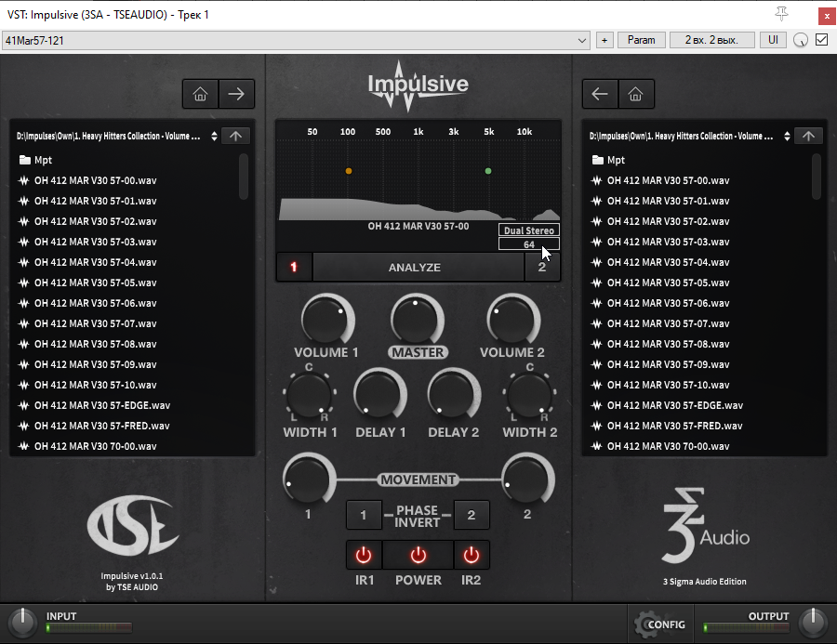This screenshot has width=837, height=644.
Task: Toggle IR2 power button
Action: click(x=471, y=555)
